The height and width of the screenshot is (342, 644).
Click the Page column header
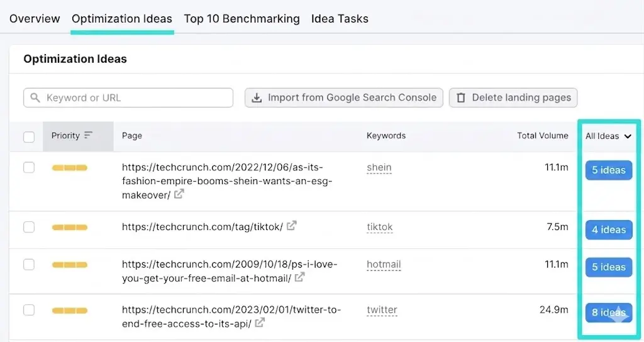point(132,136)
